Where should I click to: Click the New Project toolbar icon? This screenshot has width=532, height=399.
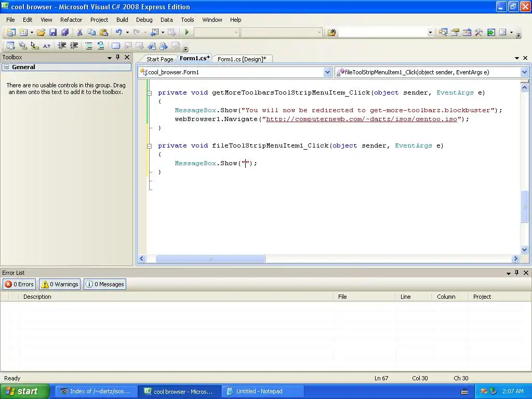point(11,32)
